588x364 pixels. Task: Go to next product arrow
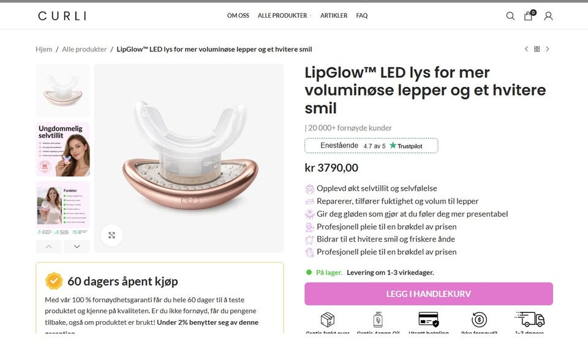tap(548, 49)
